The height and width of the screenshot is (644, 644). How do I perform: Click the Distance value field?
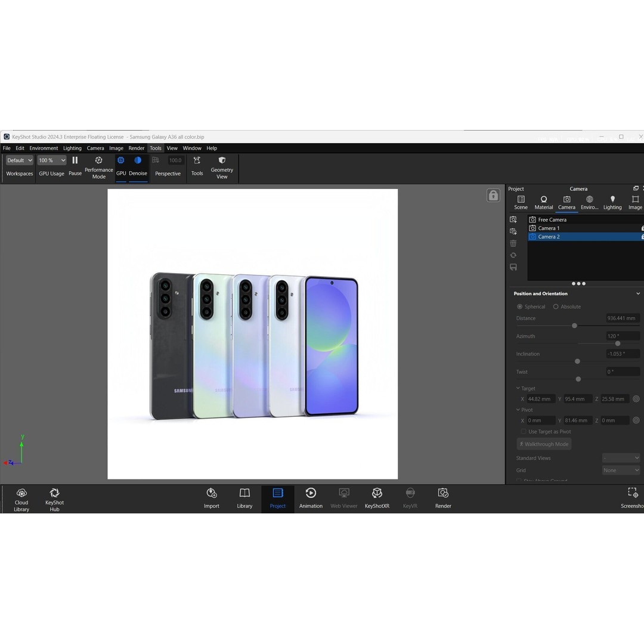623,318
